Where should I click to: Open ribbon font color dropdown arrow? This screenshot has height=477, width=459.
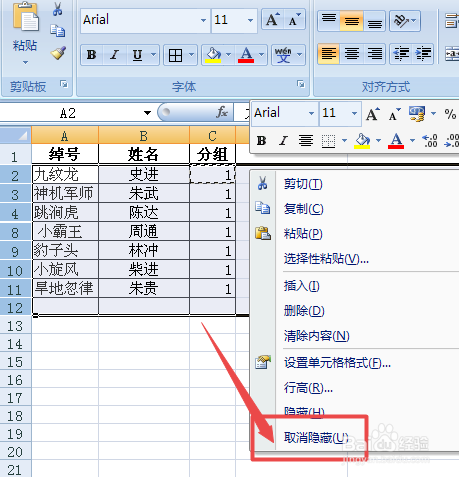(x=262, y=55)
